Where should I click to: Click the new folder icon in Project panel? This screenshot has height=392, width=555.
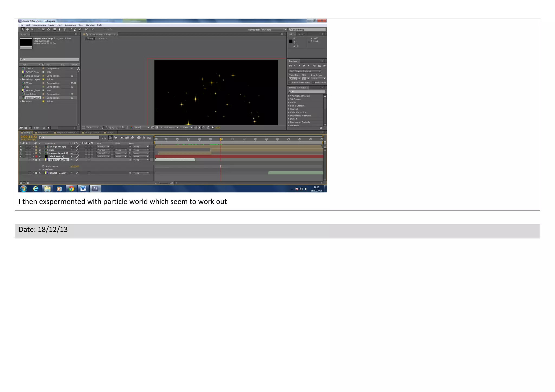pyautogui.click(x=26, y=128)
